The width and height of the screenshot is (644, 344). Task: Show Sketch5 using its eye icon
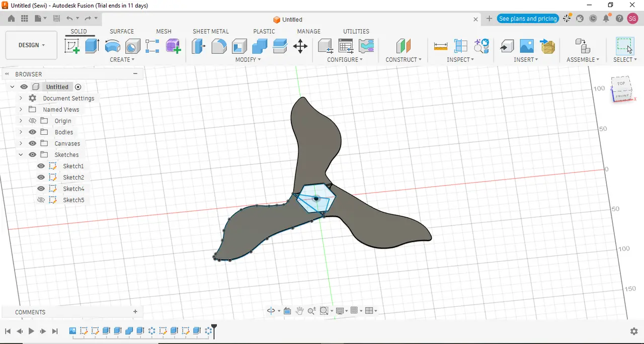(x=41, y=200)
